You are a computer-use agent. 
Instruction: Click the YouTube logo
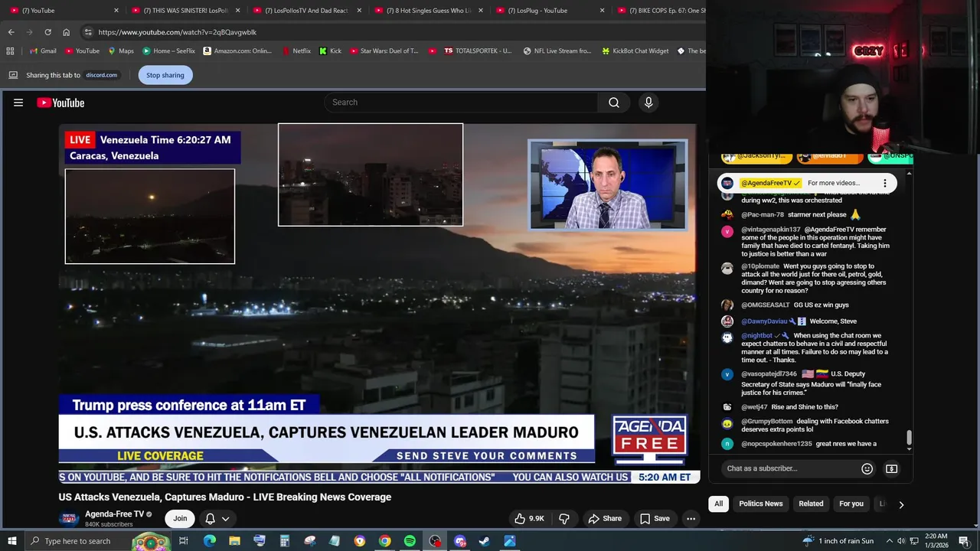(60, 103)
